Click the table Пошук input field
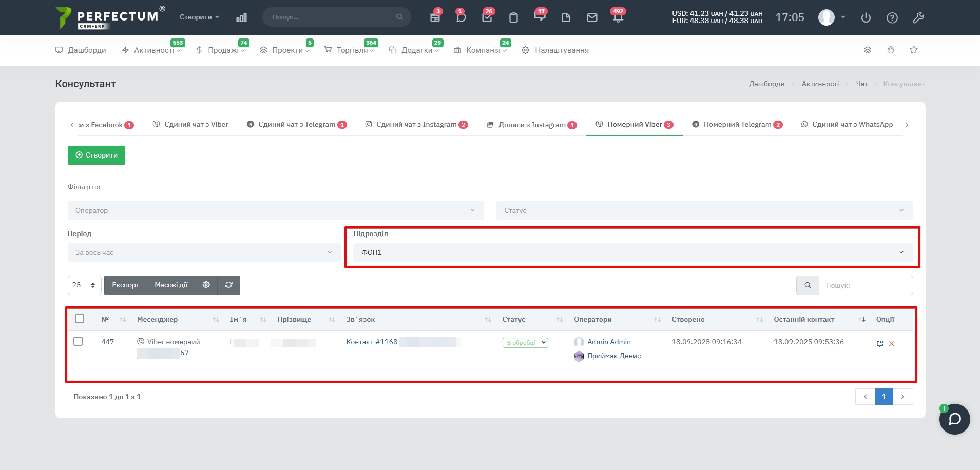 pos(866,285)
